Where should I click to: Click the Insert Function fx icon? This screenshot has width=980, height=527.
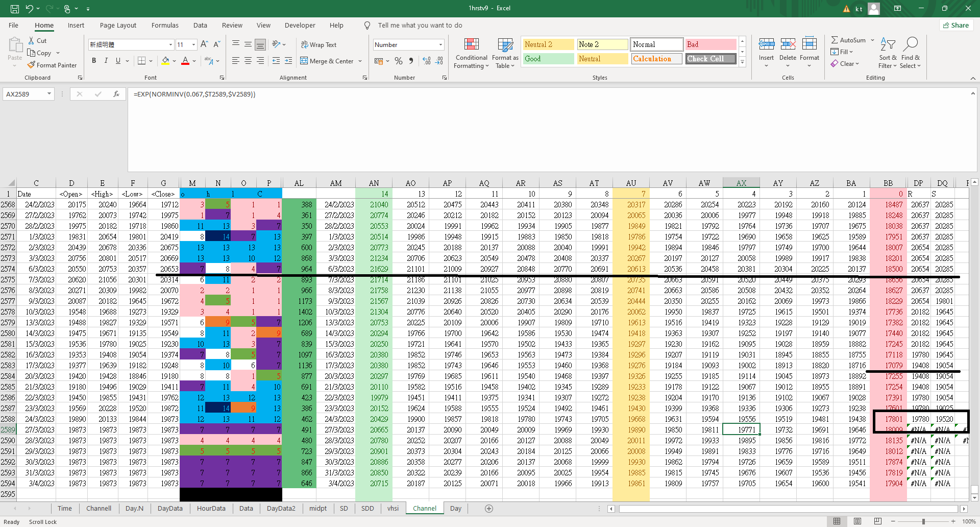click(116, 94)
